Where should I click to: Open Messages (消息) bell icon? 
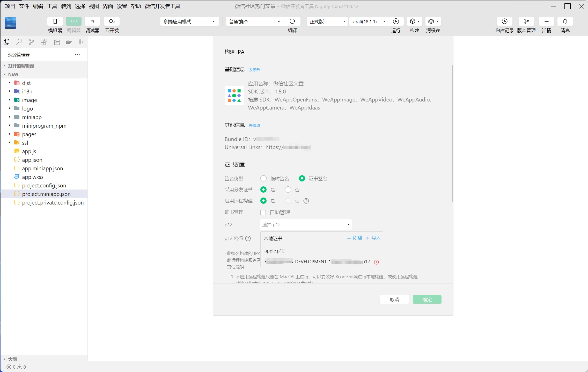pos(565,21)
